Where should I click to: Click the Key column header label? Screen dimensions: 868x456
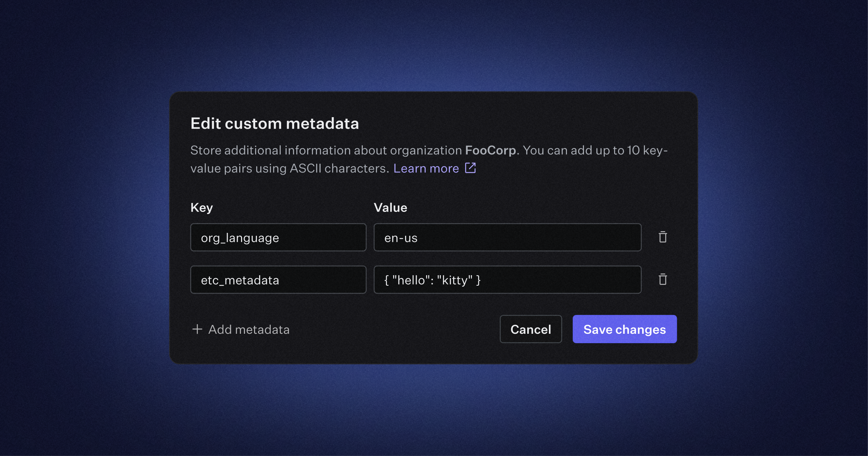pyautogui.click(x=201, y=207)
